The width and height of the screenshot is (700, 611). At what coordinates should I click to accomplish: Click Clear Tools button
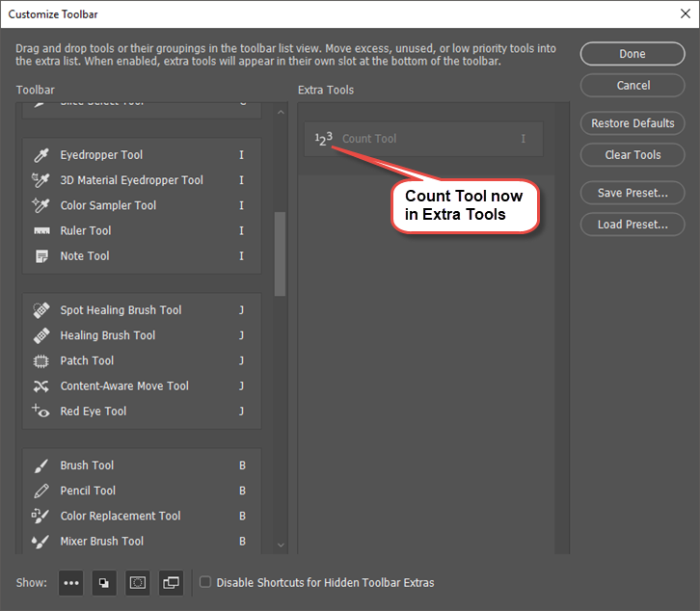(x=633, y=155)
